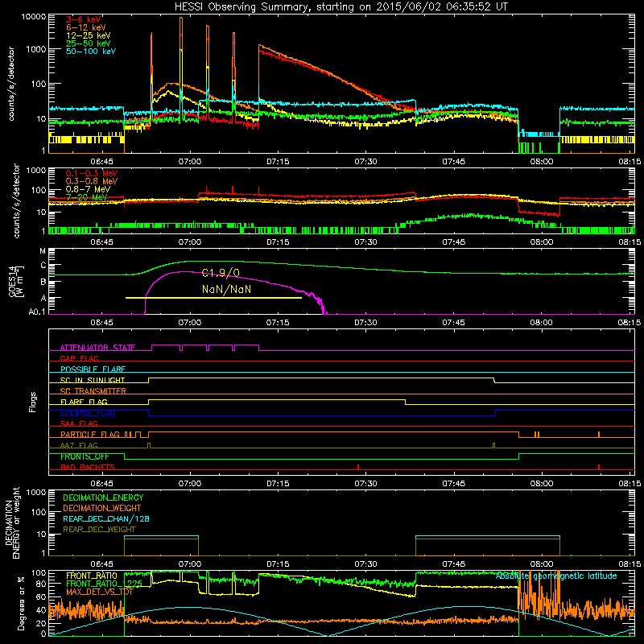The width and height of the screenshot is (644, 644).
Task: Select the POSSIBLE_FLARE flag label
Action: click(x=93, y=369)
